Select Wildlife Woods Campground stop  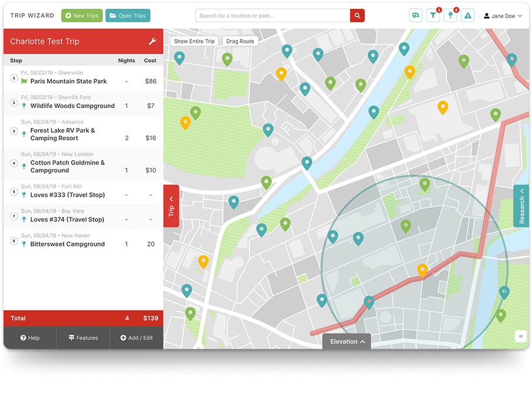pos(83,103)
